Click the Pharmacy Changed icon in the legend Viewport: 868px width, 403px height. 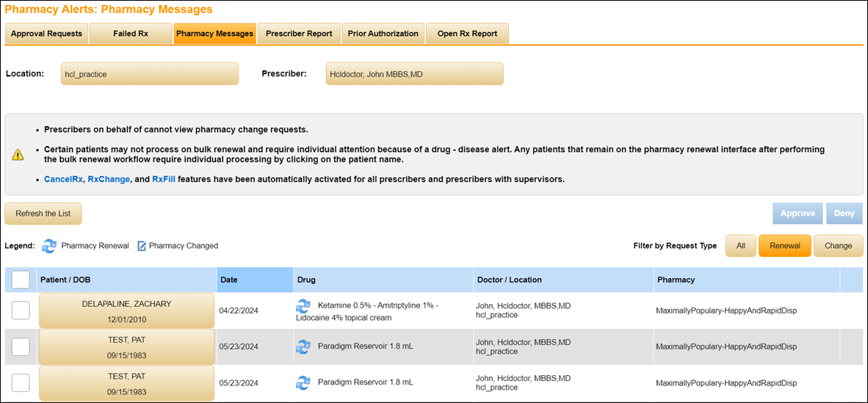click(x=142, y=246)
